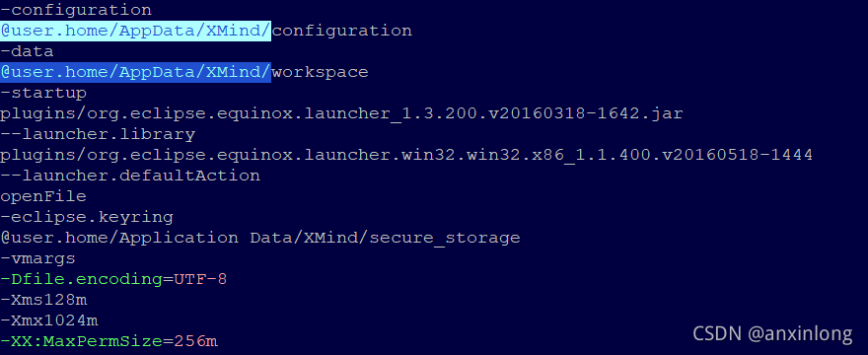Image resolution: width=868 pixels, height=355 pixels.
Task: Click the -configuration line at top
Action: pyautogui.click(x=76, y=10)
